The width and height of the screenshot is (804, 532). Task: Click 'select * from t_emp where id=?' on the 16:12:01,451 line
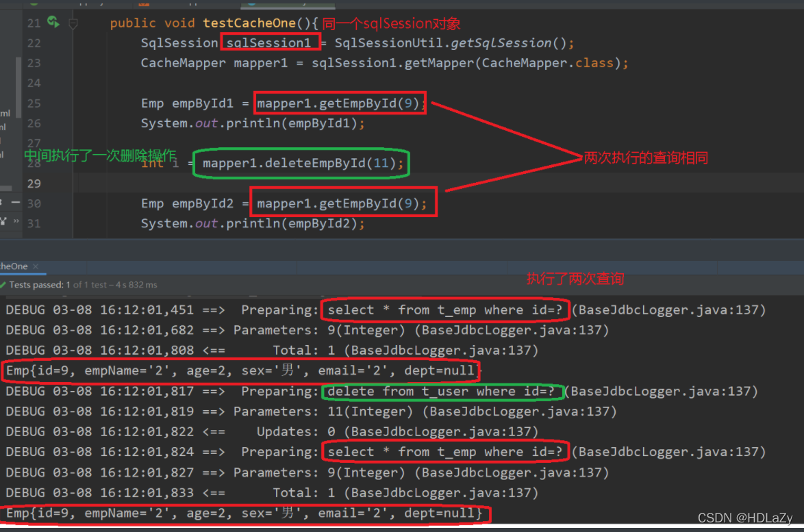click(444, 310)
